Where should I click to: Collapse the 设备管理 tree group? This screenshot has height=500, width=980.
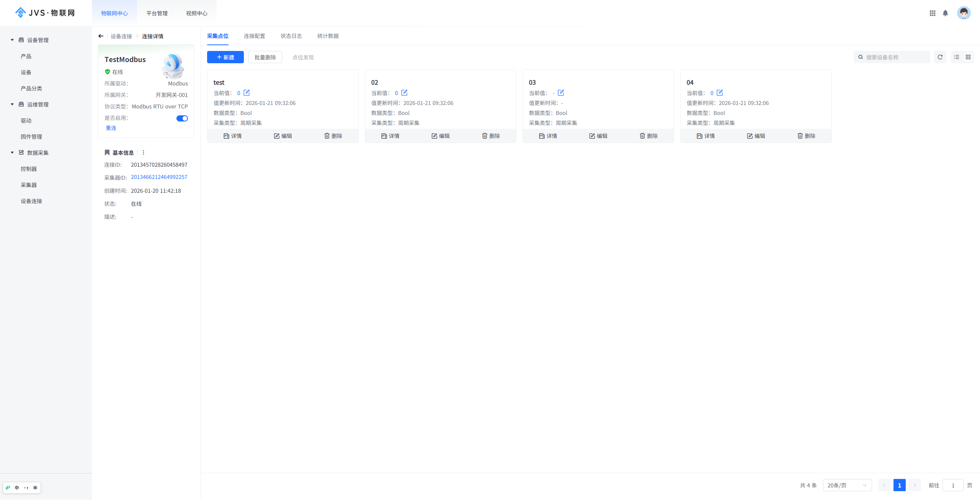point(12,40)
